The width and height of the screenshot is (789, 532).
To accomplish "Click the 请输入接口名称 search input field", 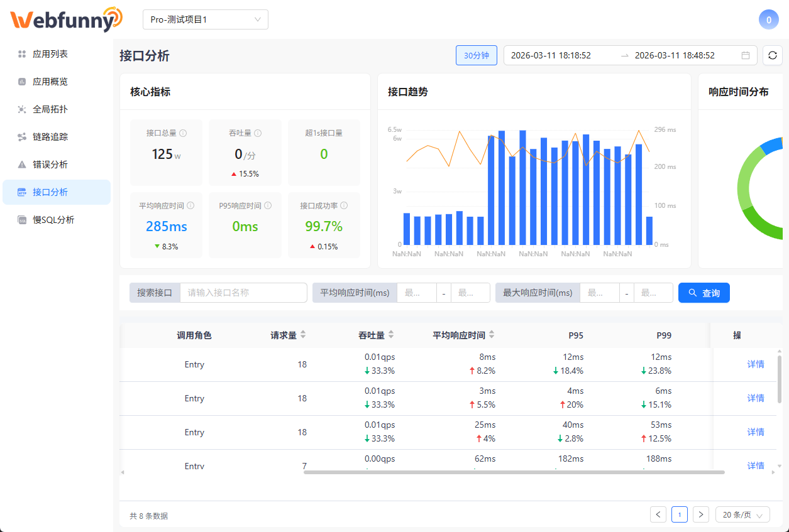I will pos(243,292).
